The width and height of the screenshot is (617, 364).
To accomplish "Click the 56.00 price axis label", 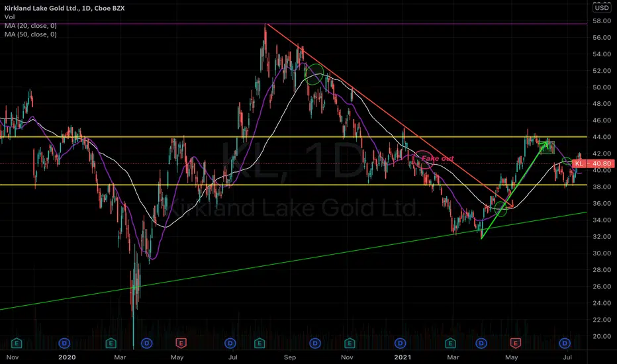I will [602, 37].
